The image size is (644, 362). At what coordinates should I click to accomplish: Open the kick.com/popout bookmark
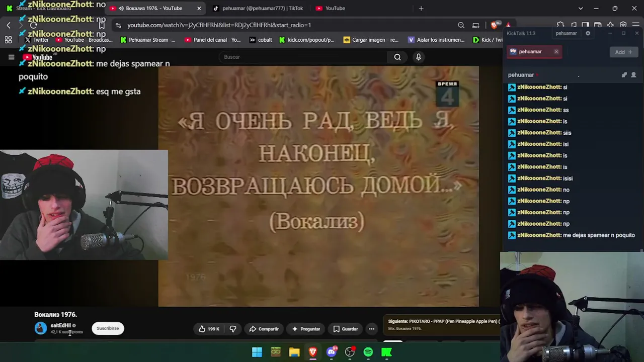(306, 40)
